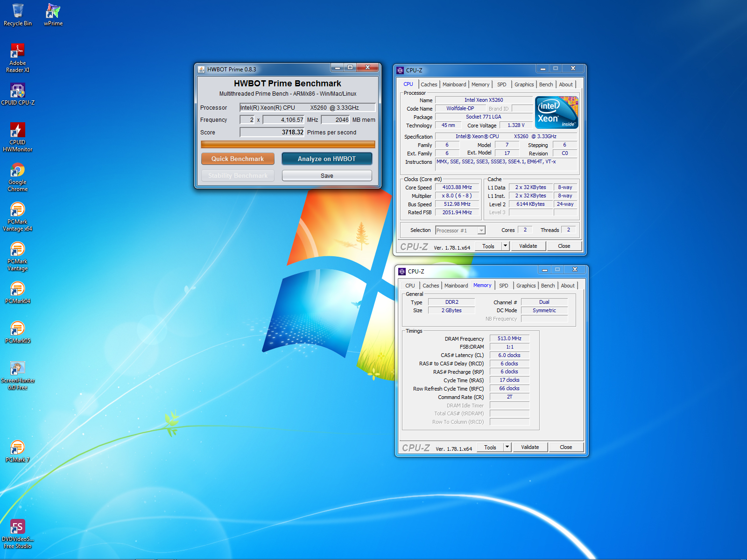Screen dimensions: 747x560
Task: Click the Rated FSB value 2051.94 MHz
Action: [457, 212]
